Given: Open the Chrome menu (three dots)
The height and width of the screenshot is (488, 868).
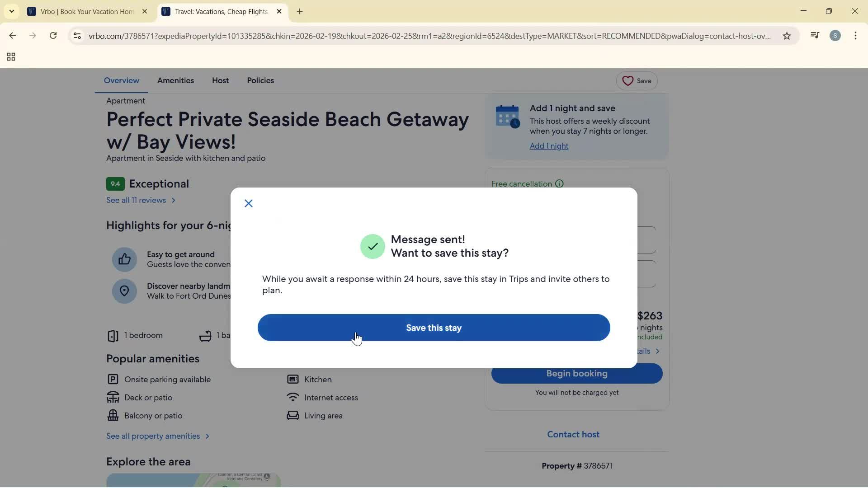Looking at the screenshot, I should coord(855,36).
